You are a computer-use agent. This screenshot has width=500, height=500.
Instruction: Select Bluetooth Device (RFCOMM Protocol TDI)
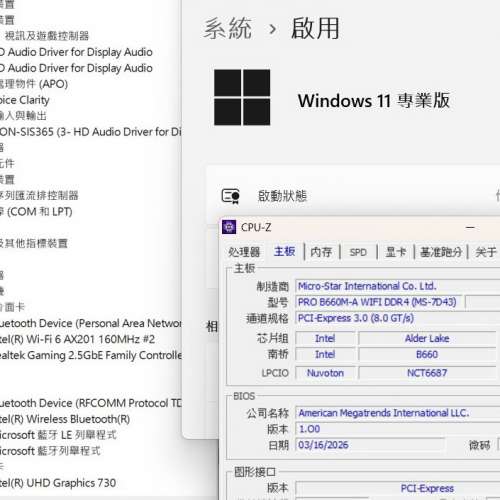coord(90,403)
